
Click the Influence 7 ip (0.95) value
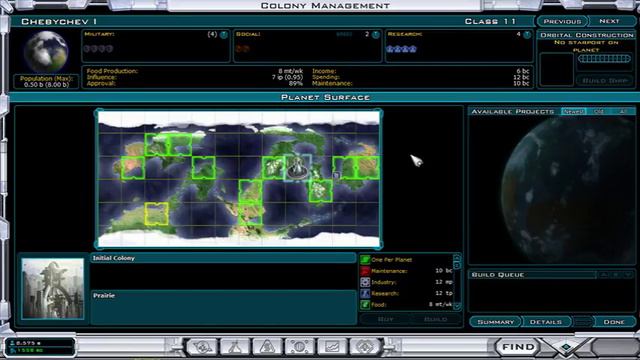click(x=287, y=77)
